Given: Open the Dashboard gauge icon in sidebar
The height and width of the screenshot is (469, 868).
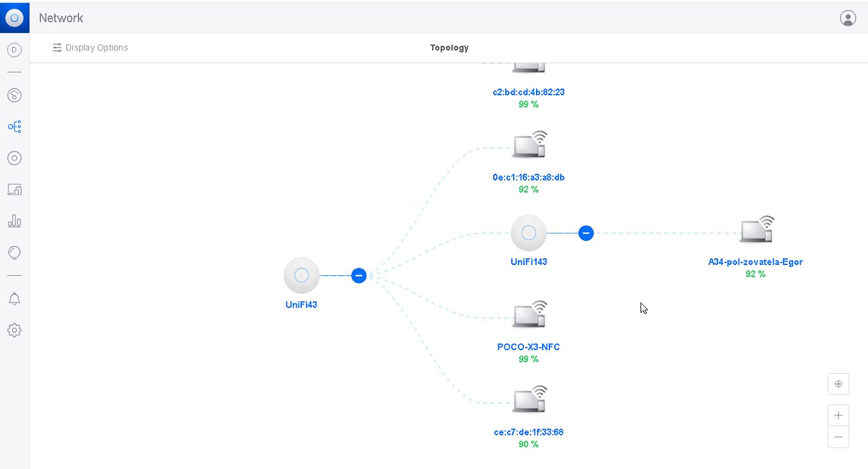Looking at the screenshot, I should click(14, 95).
